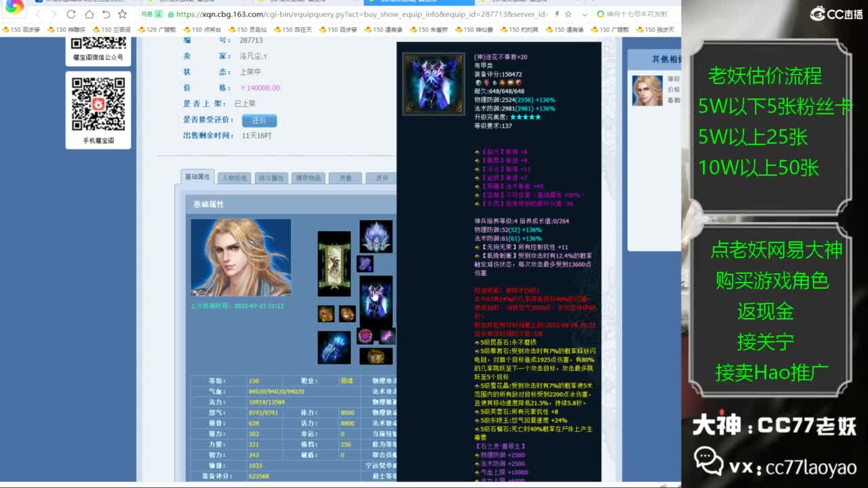Click the browser forward arrow
Viewport: 868px width, 488px height.
(x=54, y=14)
